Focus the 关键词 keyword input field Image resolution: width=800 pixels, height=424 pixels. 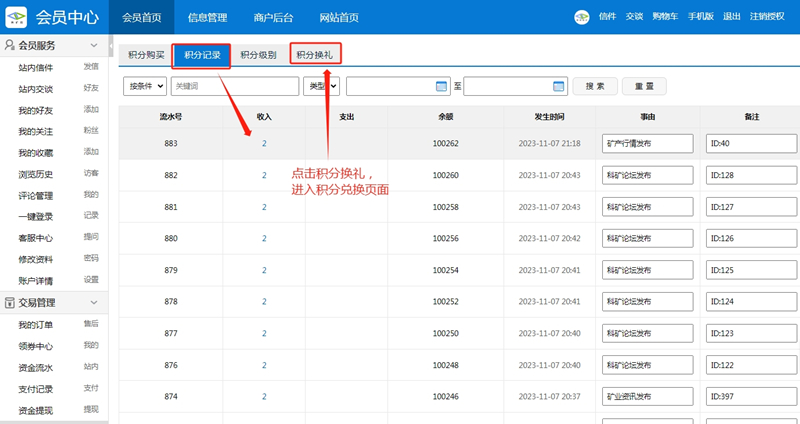point(235,86)
